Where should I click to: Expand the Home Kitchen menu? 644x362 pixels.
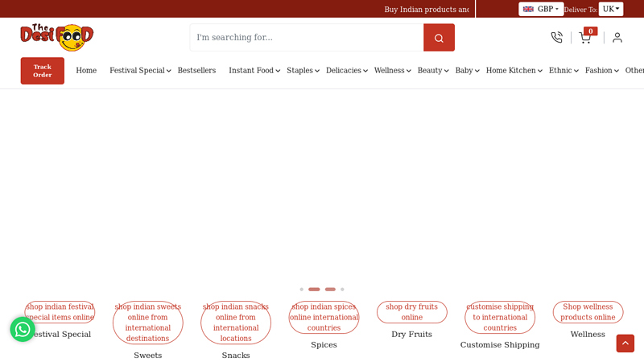tap(514, 71)
